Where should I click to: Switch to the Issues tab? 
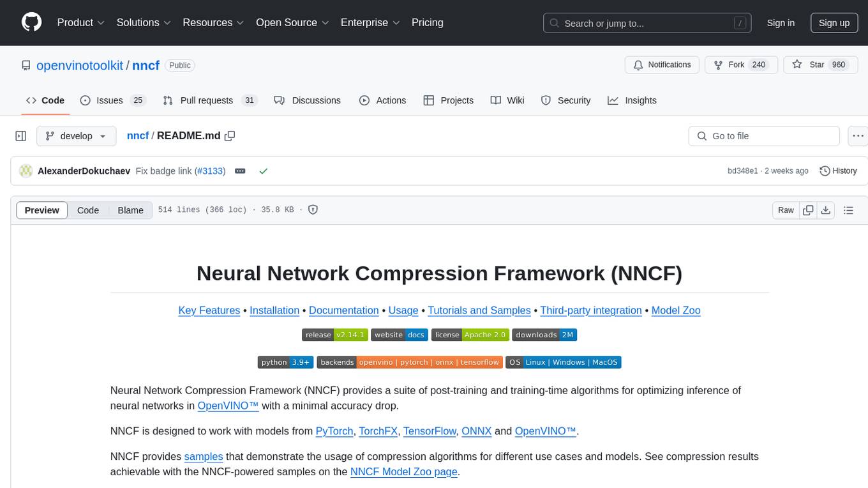[x=113, y=100]
